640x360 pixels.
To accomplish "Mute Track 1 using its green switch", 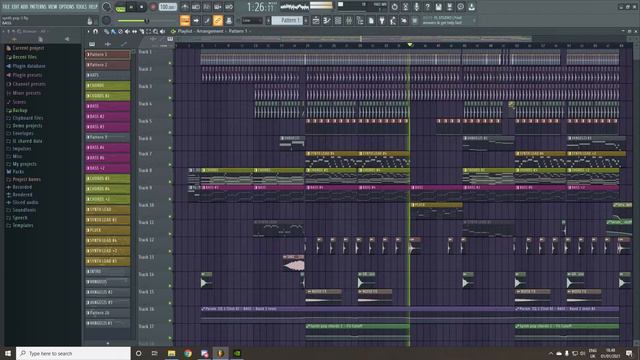I will pos(170,63).
